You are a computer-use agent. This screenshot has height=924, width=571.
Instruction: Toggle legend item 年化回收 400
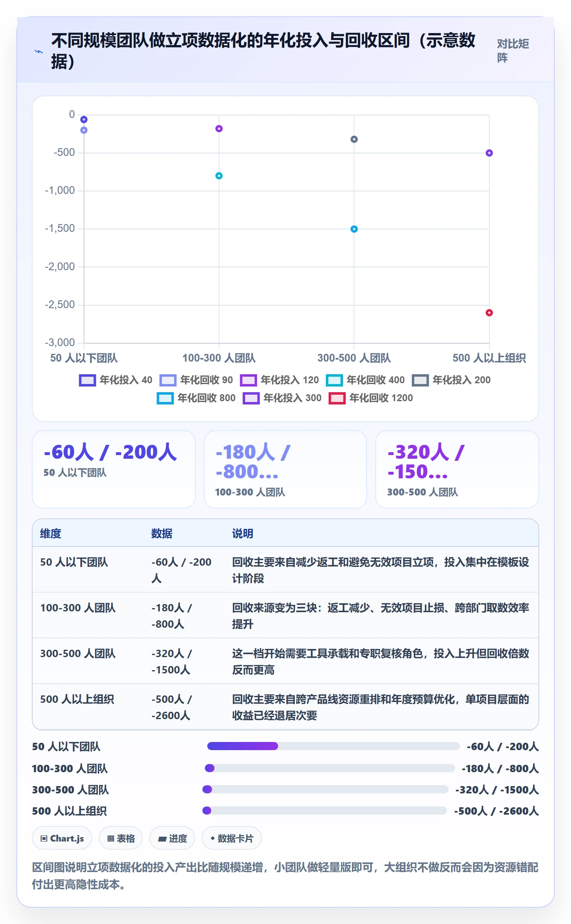(x=365, y=380)
